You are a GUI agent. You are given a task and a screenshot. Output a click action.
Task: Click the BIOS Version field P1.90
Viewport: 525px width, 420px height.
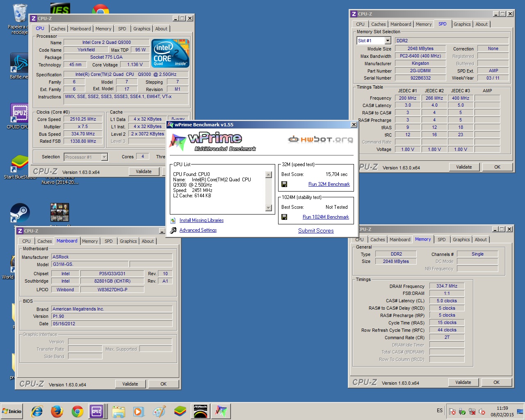(112, 316)
